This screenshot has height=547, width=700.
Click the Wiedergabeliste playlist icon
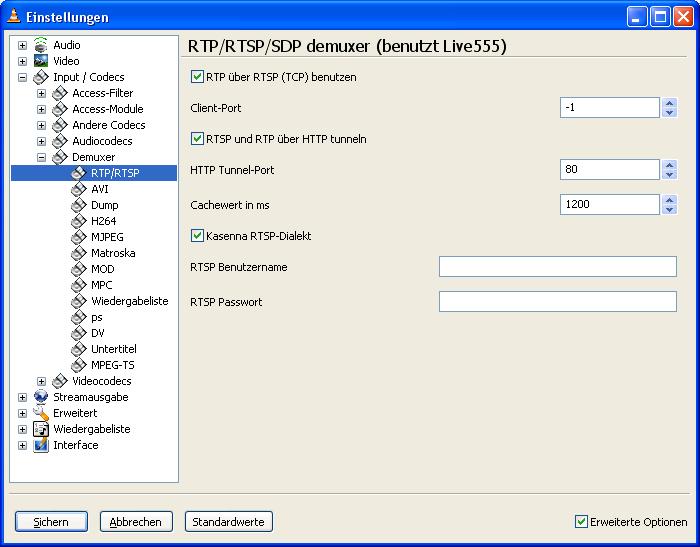(x=41, y=429)
